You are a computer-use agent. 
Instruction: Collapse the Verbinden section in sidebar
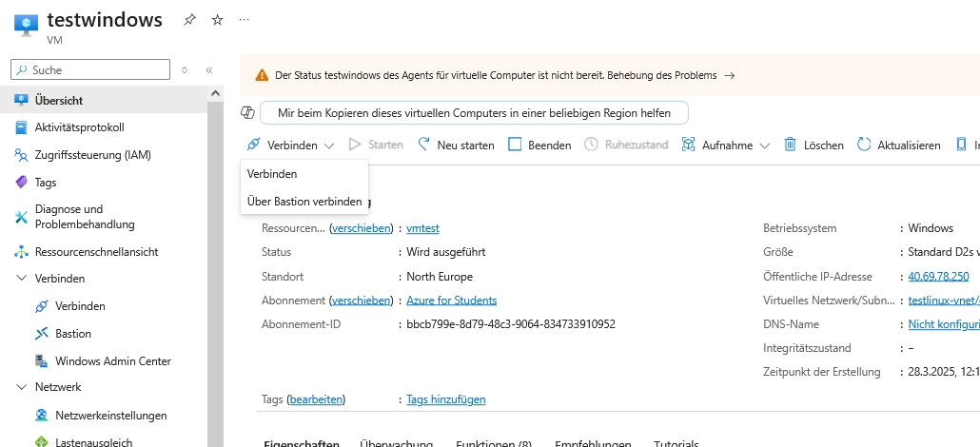click(22, 279)
